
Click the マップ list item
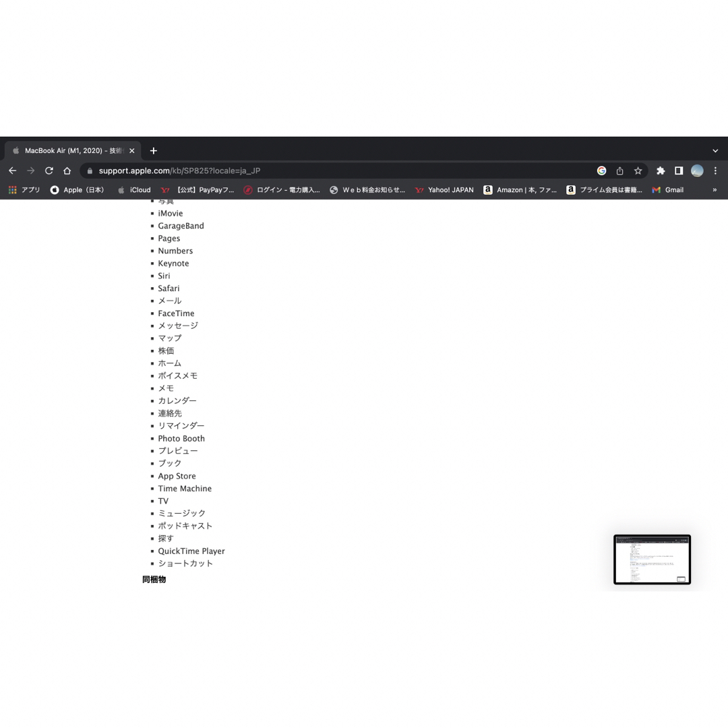[170, 338]
